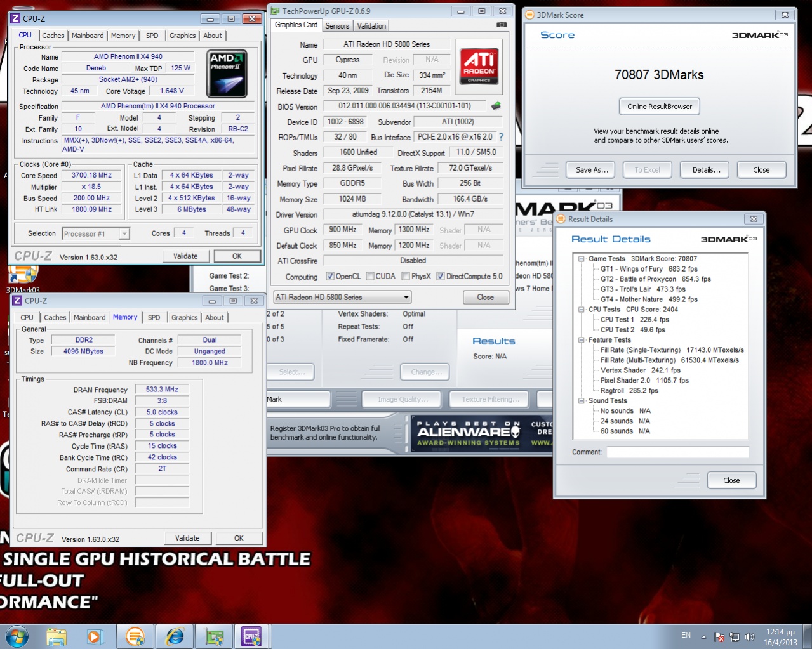Switch to the 3DMark03 taskbar icon
Image resolution: width=812 pixels, height=649 pixels.
(x=135, y=636)
